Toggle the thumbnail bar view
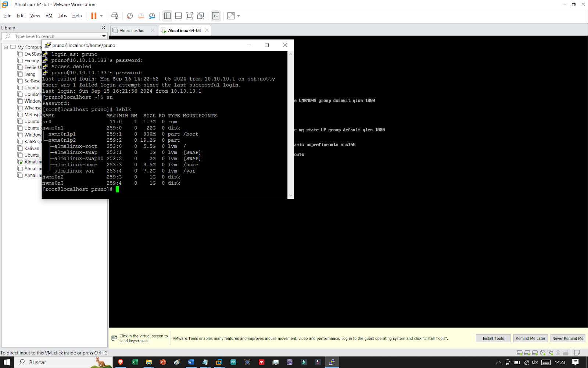 (178, 16)
